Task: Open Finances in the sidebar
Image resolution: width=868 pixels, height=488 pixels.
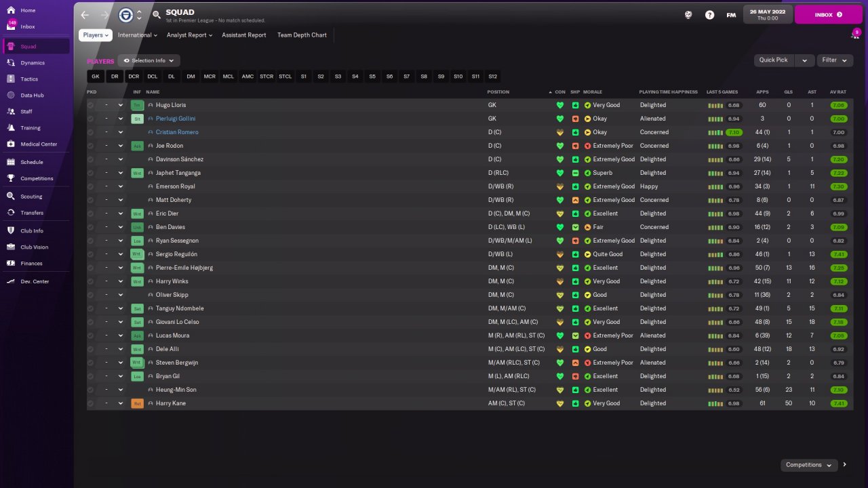Action: coord(37,264)
